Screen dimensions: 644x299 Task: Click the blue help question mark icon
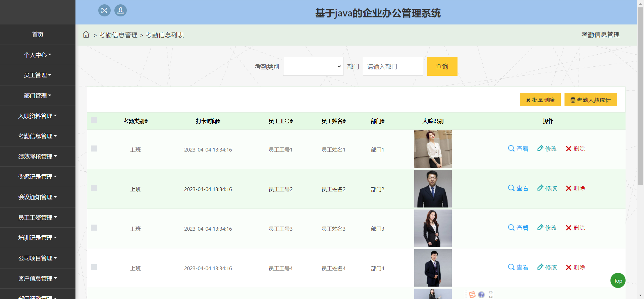coord(481,295)
